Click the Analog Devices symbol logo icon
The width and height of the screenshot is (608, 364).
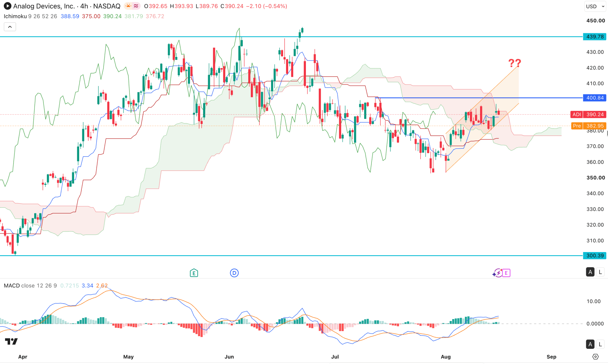[7, 6]
